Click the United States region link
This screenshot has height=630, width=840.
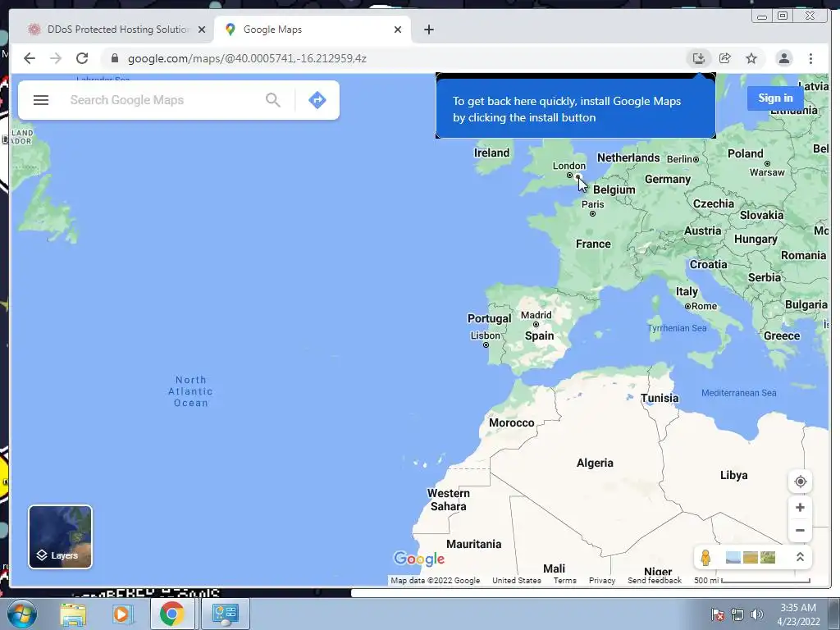tap(517, 580)
